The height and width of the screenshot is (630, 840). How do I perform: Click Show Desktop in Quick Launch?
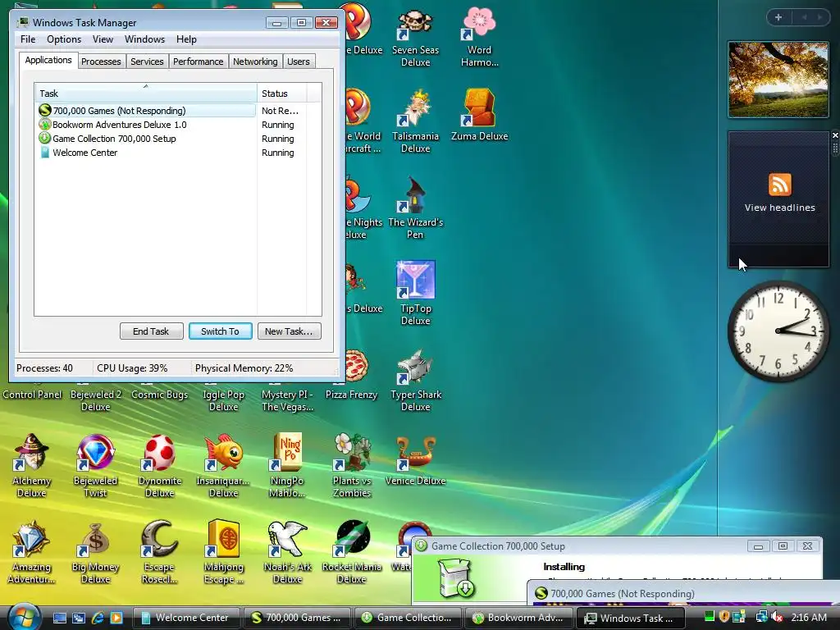tap(59, 618)
